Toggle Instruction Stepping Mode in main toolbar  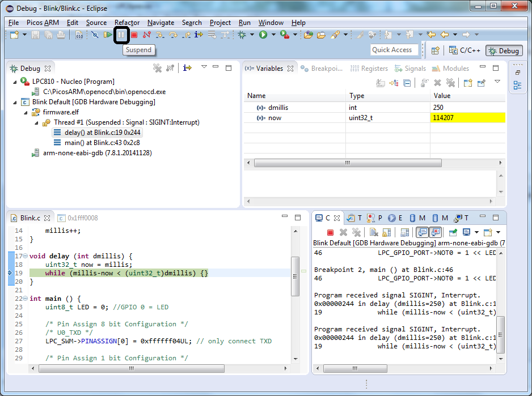[199, 35]
